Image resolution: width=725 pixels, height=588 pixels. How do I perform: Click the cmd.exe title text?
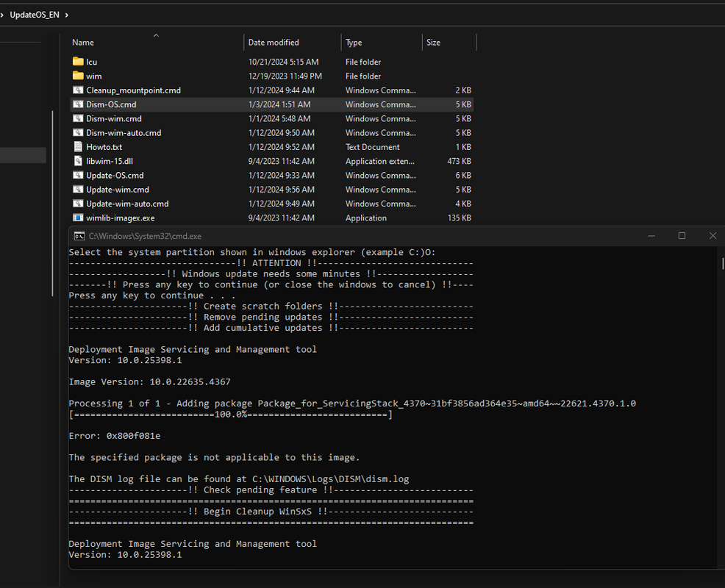point(145,236)
